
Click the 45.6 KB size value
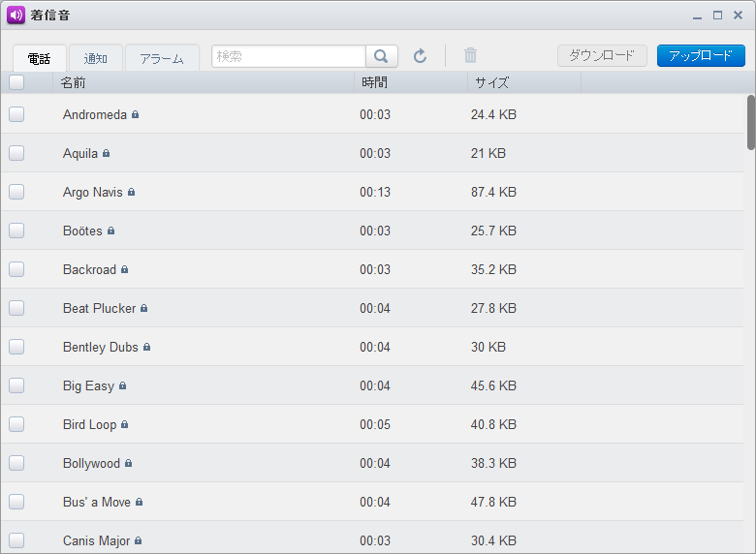point(493,385)
